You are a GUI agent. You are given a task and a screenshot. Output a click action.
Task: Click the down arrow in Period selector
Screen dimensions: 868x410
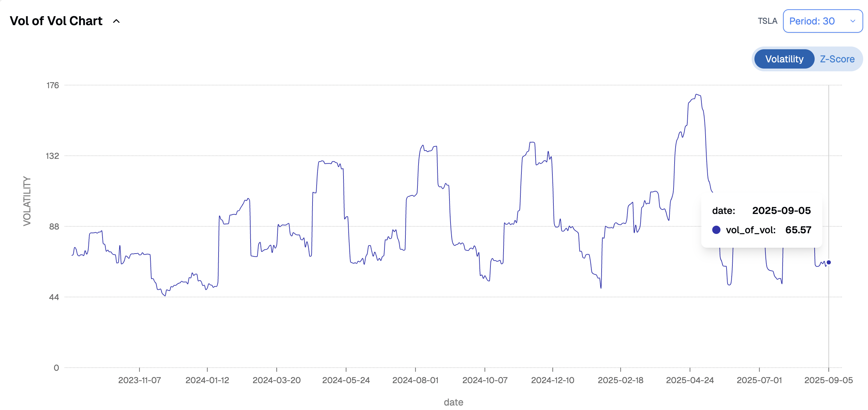853,21
